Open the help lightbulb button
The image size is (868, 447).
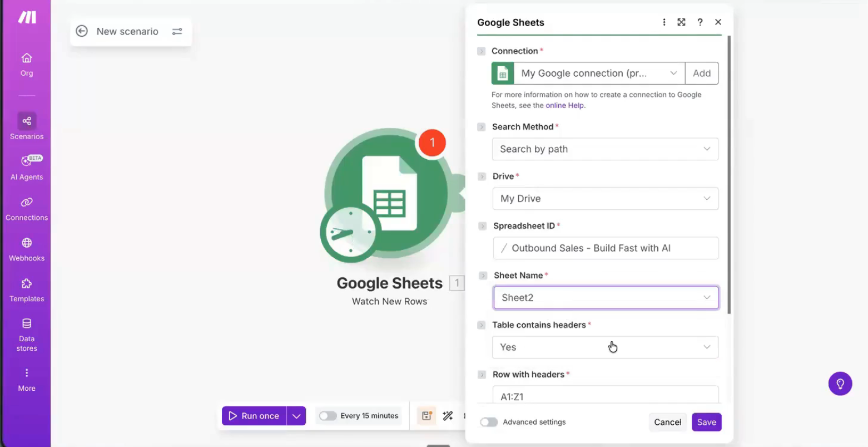[840, 384]
